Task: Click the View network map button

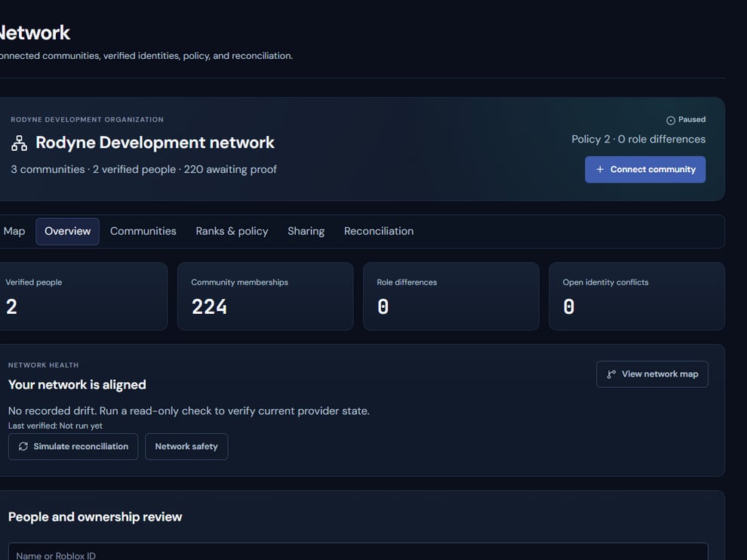Action: (x=652, y=374)
